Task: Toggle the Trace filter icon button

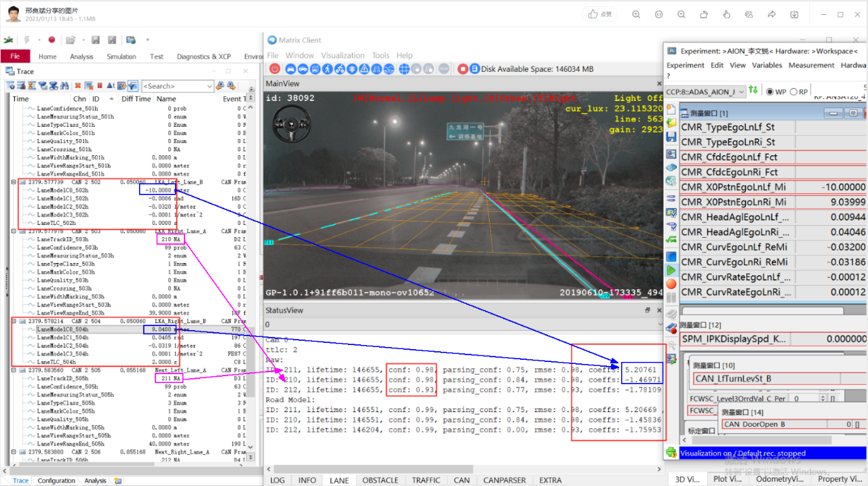Action: point(133,86)
